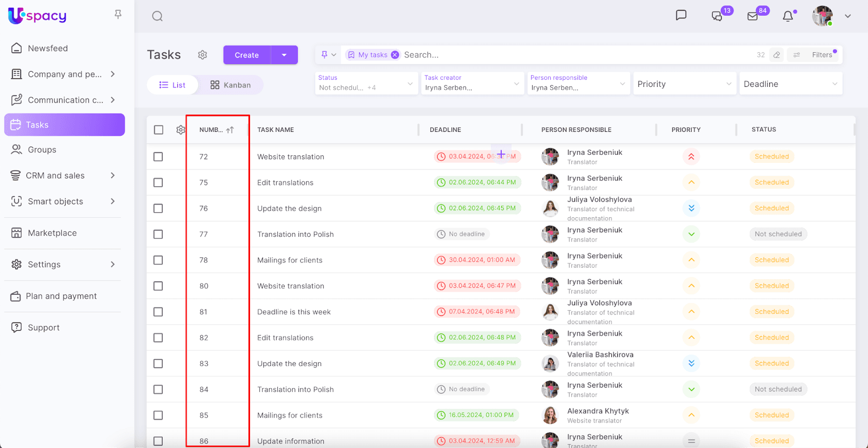The width and height of the screenshot is (868, 448).
Task: Click the Create task button
Action: pyautogui.click(x=247, y=55)
